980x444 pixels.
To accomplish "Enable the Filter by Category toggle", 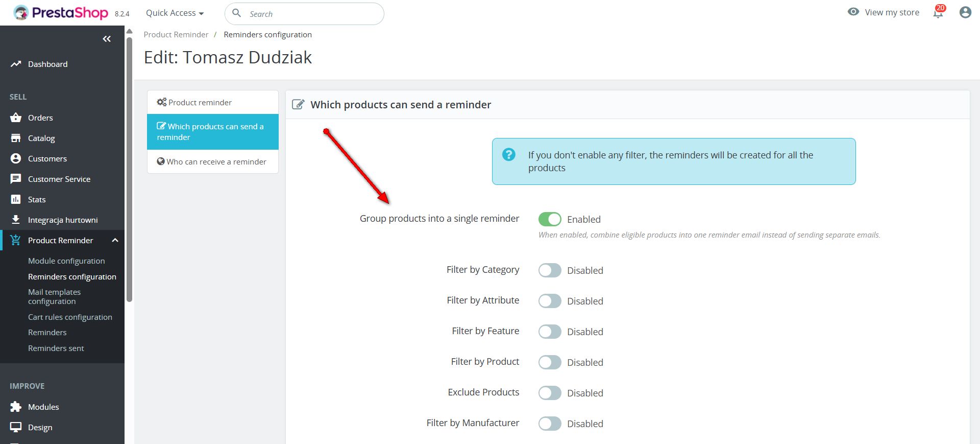I will [550, 270].
